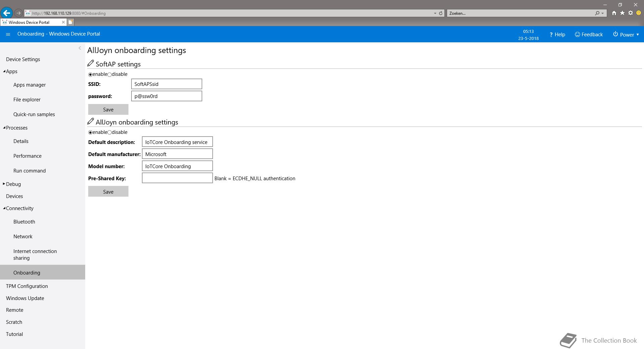Save the SoftAP settings

pyautogui.click(x=108, y=109)
